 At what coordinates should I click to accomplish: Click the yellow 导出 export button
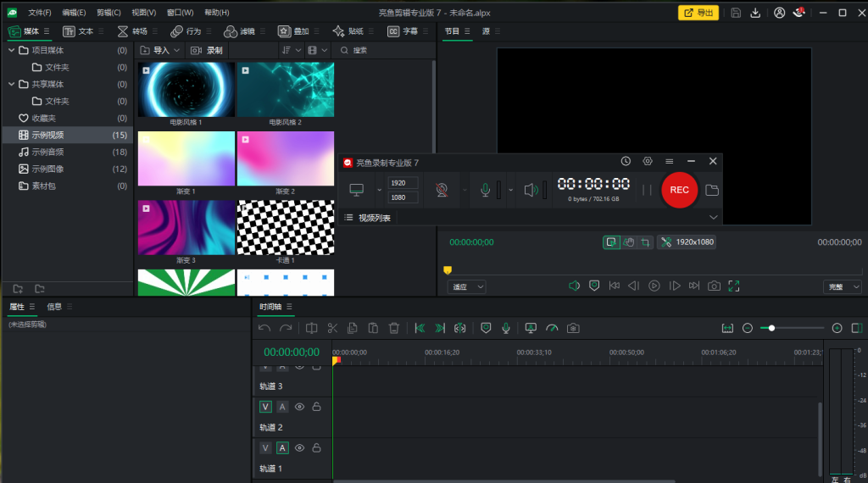pos(698,13)
